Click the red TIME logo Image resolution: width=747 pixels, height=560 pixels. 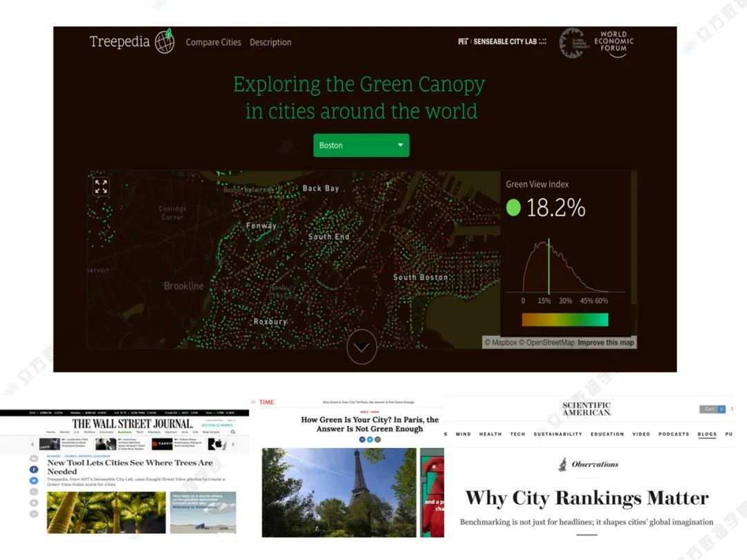click(267, 402)
